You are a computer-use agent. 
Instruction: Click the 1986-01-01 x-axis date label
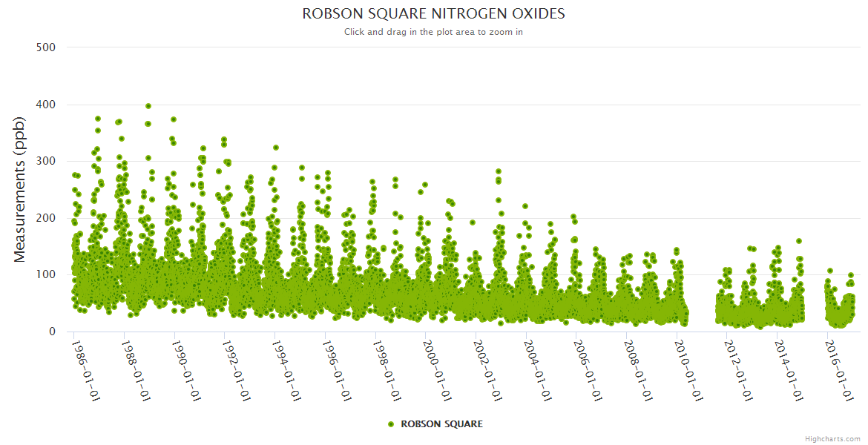point(85,371)
